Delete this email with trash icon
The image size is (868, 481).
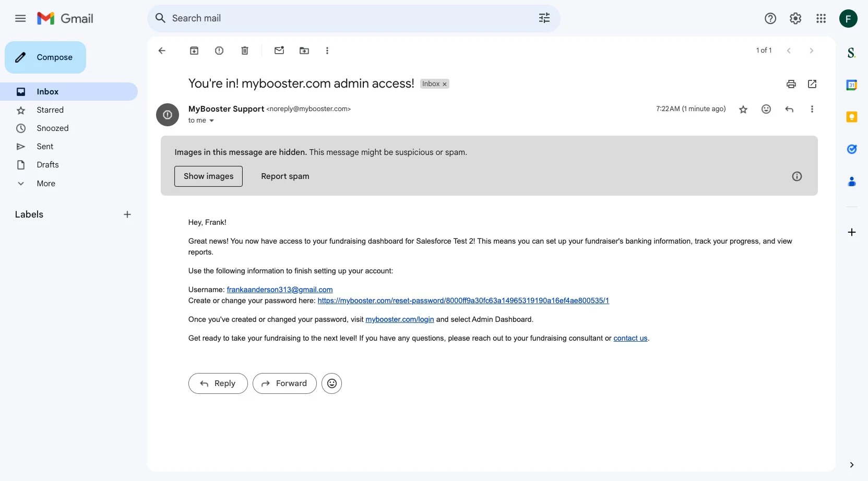pyautogui.click(x=245, y=51)
